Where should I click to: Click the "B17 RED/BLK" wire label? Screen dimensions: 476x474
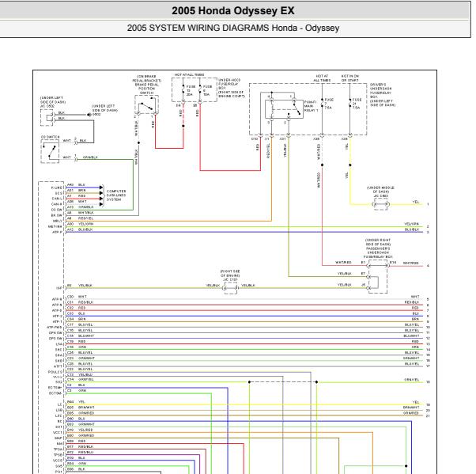(x=80, y=446)
